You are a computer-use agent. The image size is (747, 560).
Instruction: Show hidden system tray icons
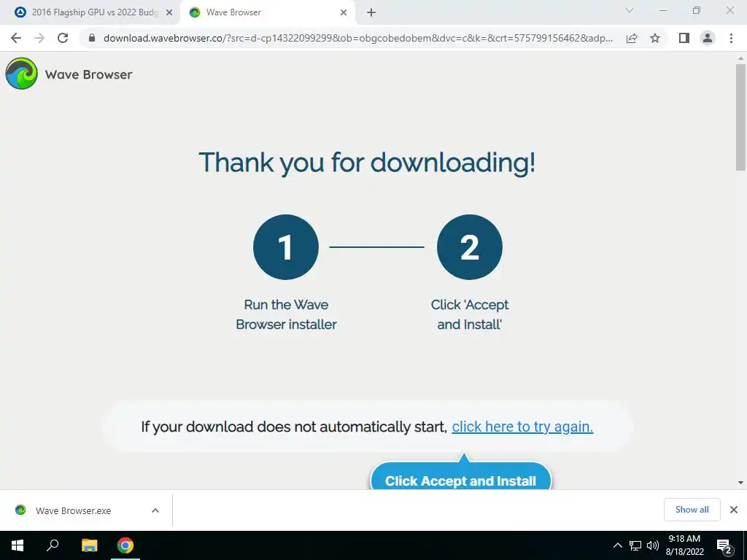coord(617,545)
